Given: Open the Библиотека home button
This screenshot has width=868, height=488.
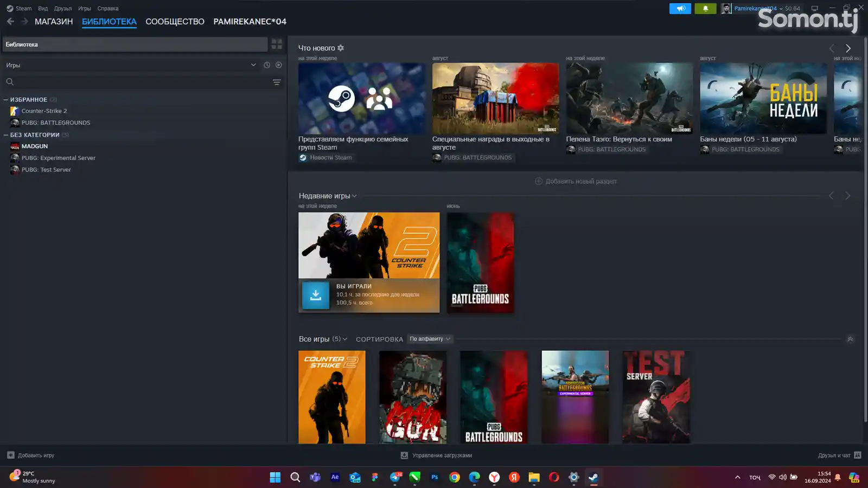Looking at the screenshot, I should 135,44.
